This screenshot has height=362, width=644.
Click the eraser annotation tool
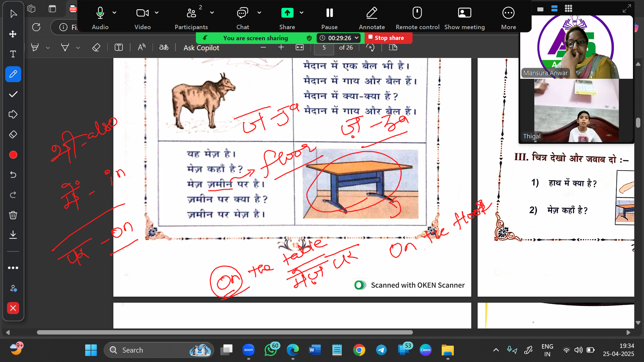13,134
